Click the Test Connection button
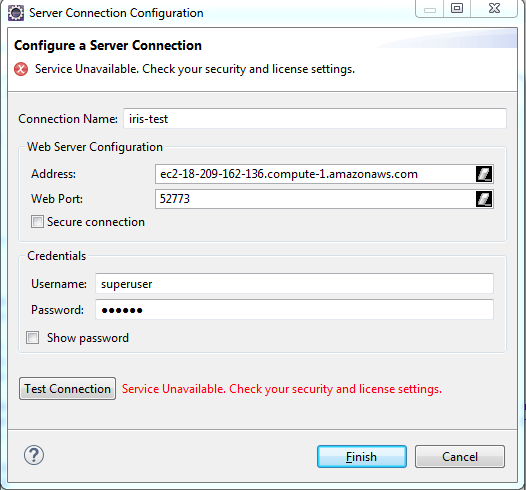Viewport: 526px width, 490px height. click(67, 389)
